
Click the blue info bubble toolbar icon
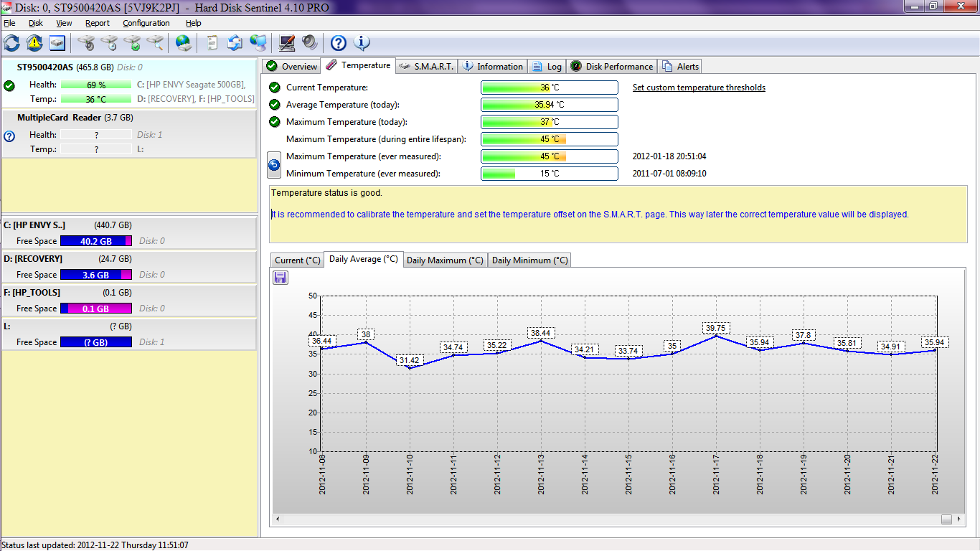pos(362,42)
